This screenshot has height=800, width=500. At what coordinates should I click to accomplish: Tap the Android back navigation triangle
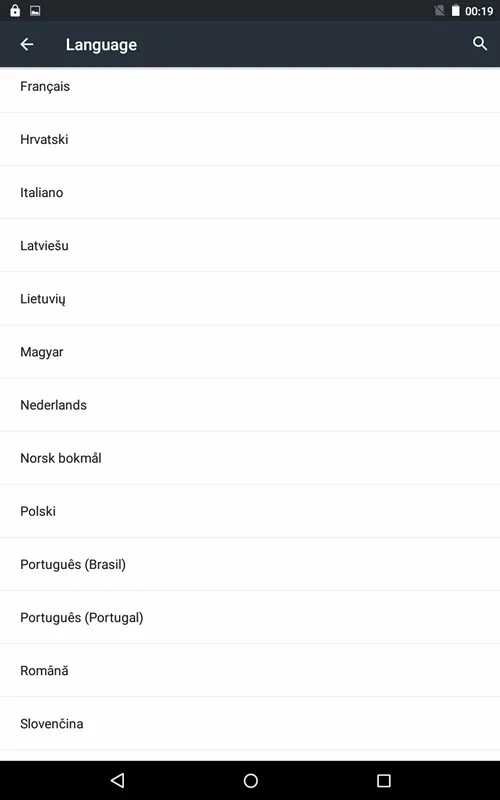point(118,780)
